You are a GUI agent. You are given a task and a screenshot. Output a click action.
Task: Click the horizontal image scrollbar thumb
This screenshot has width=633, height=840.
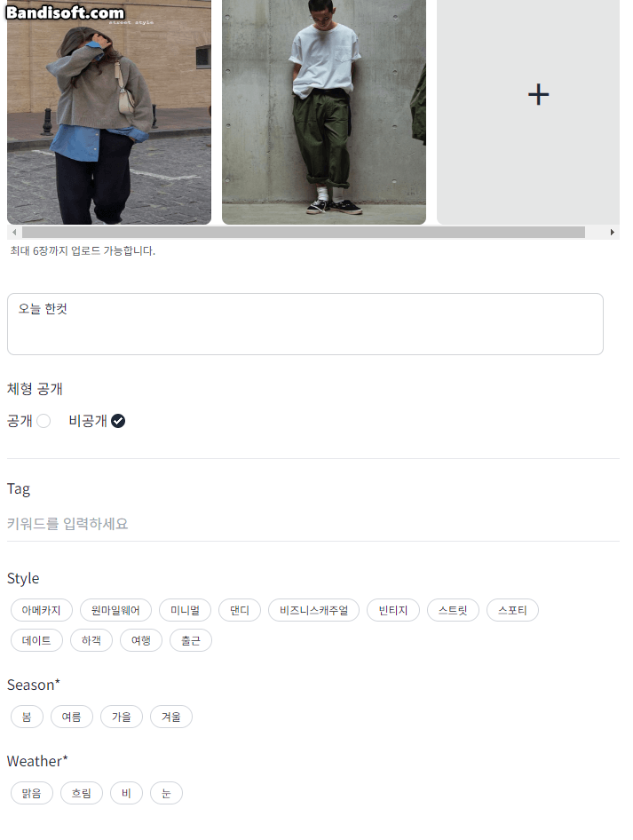[x=304, y=232]
